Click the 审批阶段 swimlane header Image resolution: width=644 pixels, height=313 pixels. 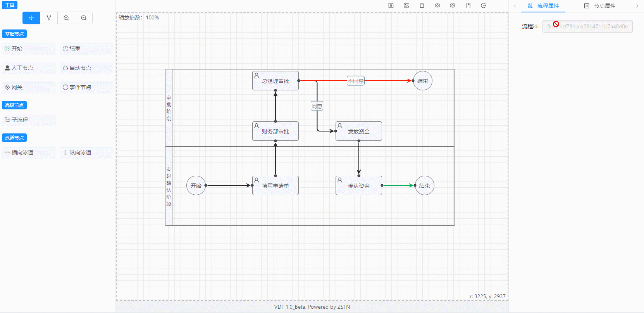(169, 108)
